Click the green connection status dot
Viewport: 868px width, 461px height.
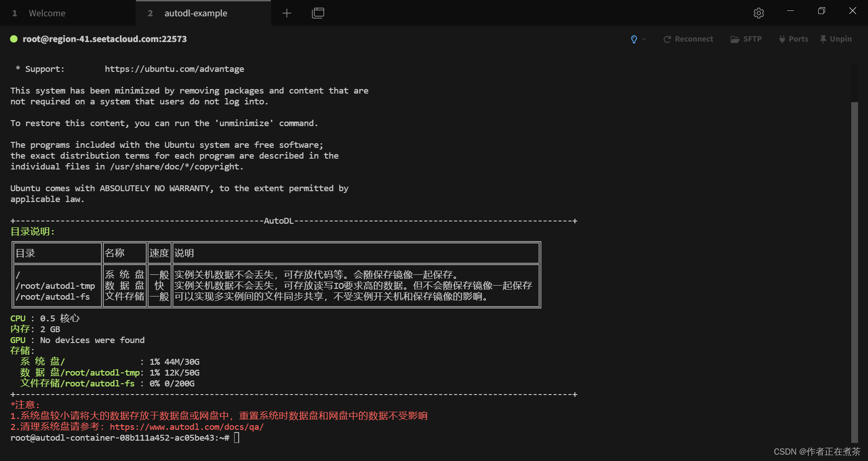[14, 39]
